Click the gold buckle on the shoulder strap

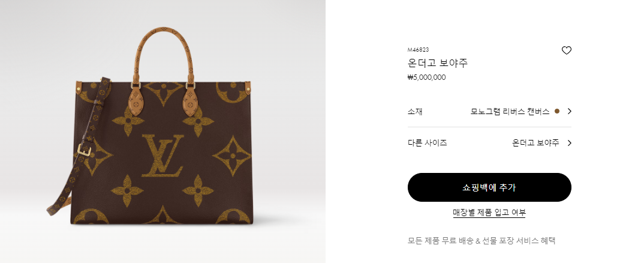[x=84, y=150]
